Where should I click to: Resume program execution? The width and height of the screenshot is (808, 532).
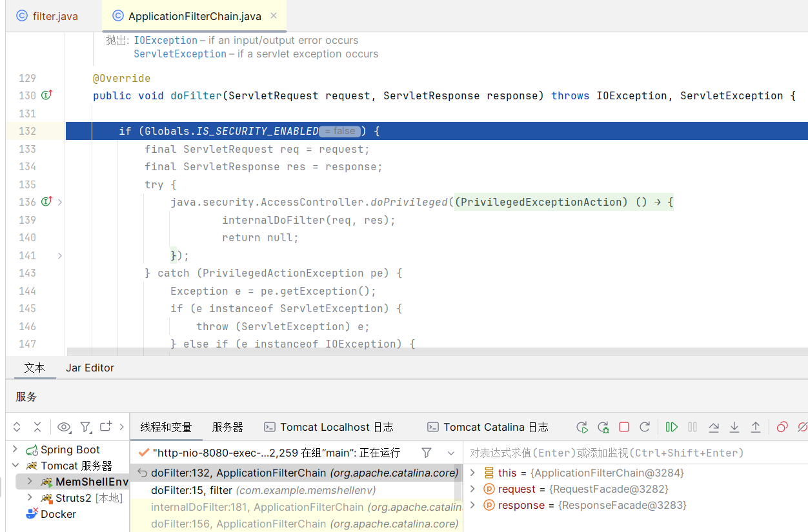point(672,427)
